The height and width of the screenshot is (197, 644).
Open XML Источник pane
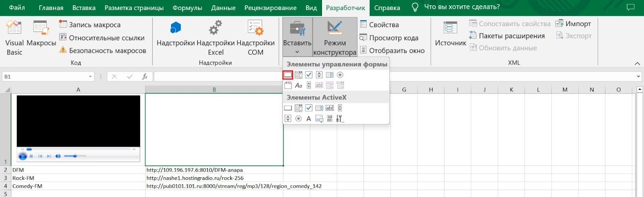(450, 34)
